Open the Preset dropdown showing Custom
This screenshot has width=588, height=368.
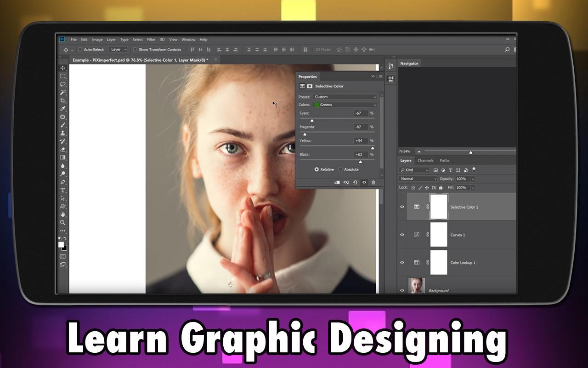(x=345, y=97)
